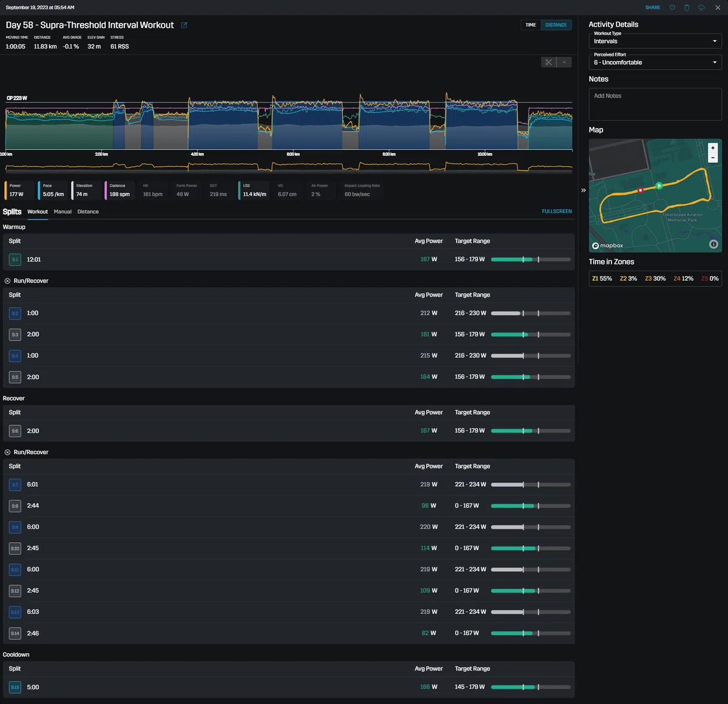Switch chart axis to DISTANCE
Screen dimensions: 728x704
(x=556, y=25)
